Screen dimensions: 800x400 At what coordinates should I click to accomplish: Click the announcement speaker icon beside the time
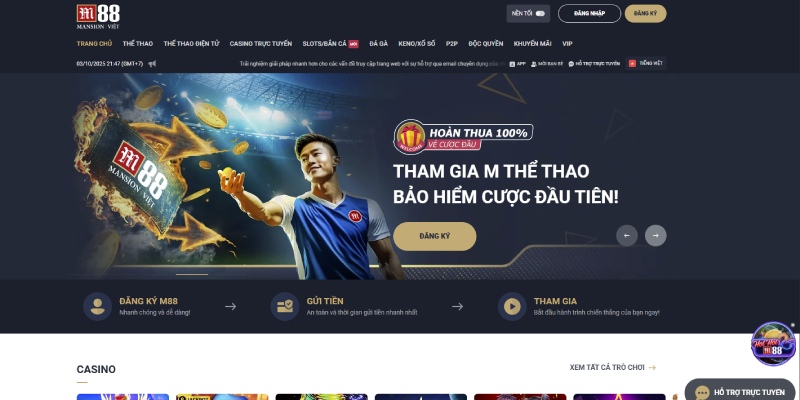tap(152, 64)
